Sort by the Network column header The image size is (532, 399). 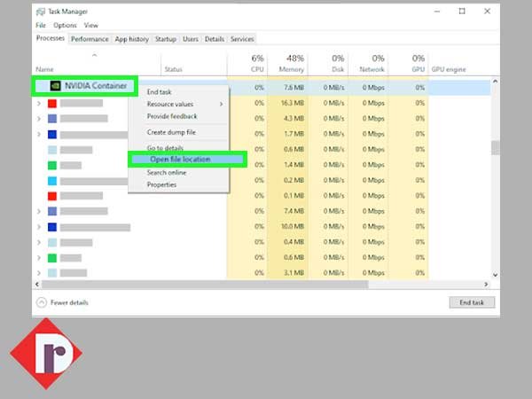point(372,69)
